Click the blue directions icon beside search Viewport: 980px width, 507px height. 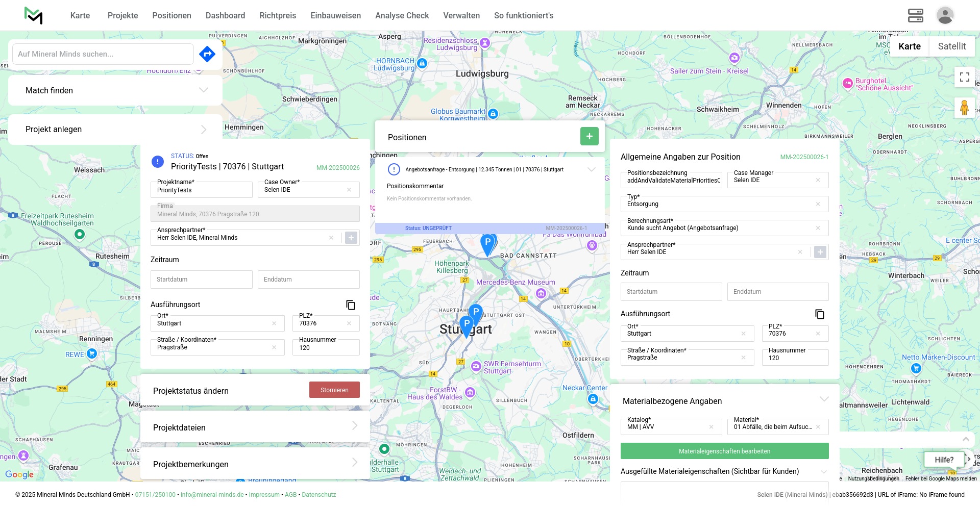pos(207,54)
